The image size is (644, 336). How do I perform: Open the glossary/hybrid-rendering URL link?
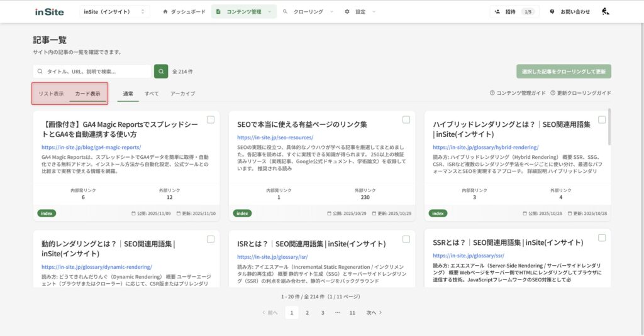[486, 148]
